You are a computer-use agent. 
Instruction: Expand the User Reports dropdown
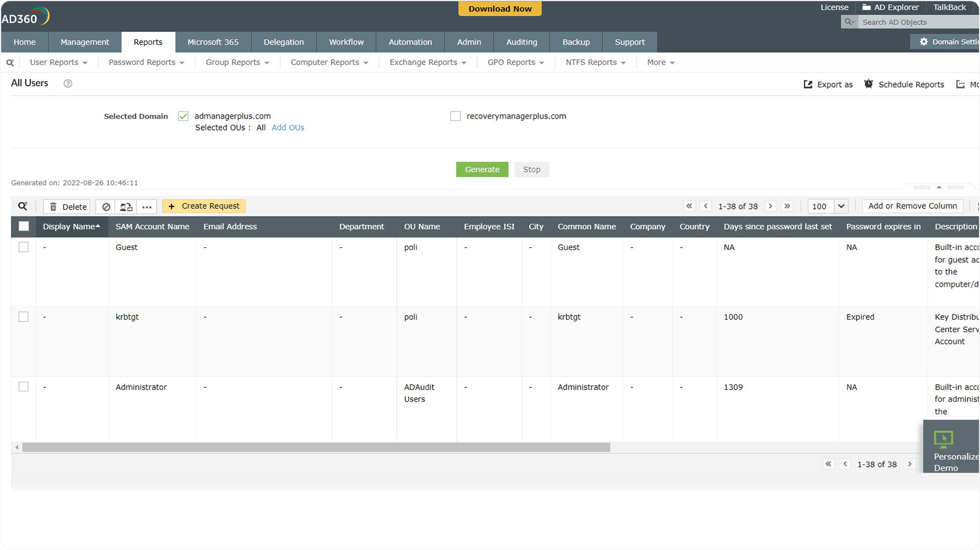click(59, 63)
